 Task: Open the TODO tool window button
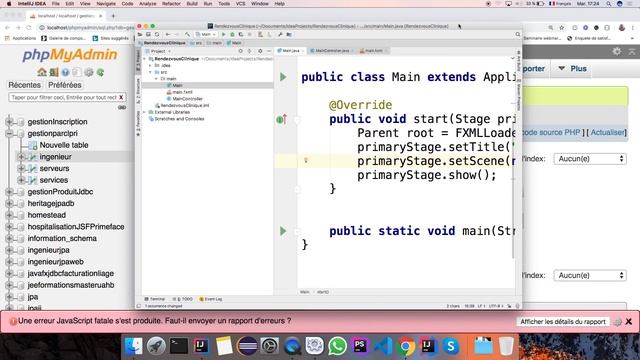[x=182, y=299]
